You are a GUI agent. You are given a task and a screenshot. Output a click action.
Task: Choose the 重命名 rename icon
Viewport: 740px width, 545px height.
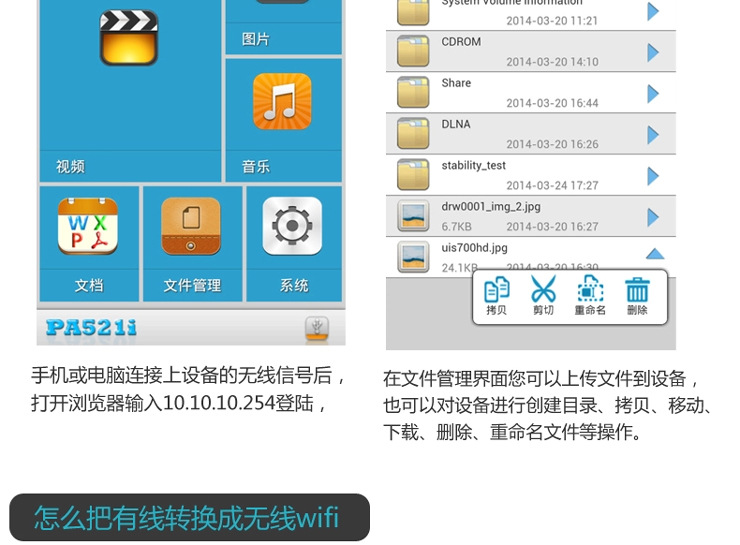tap(590, 295)
